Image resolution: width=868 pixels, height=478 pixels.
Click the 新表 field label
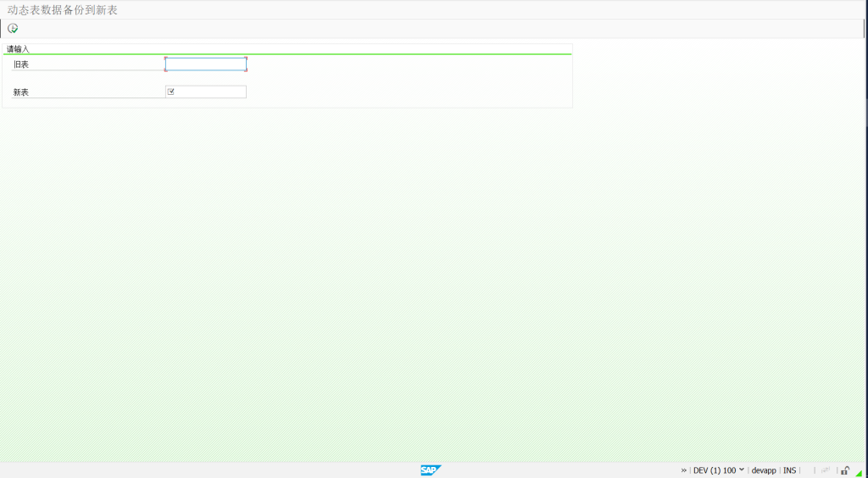coord(21,92)
